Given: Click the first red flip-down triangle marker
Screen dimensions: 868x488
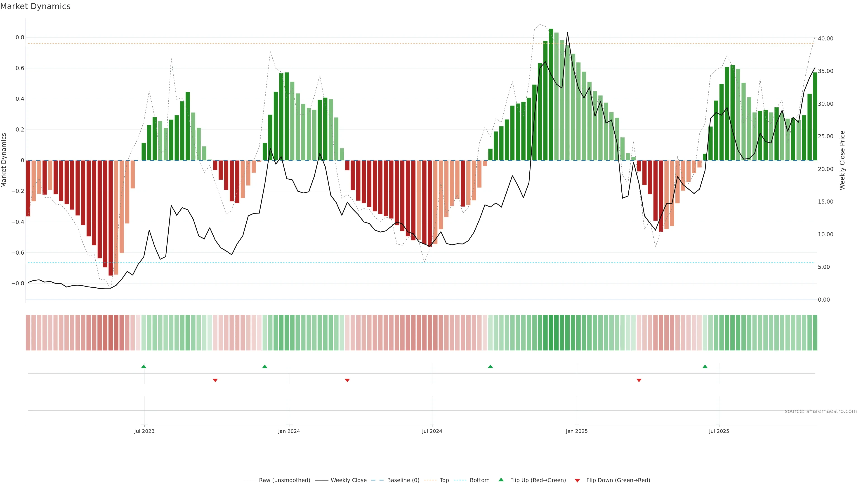Looking at the screenshot, I should click(x=215, y=380).
